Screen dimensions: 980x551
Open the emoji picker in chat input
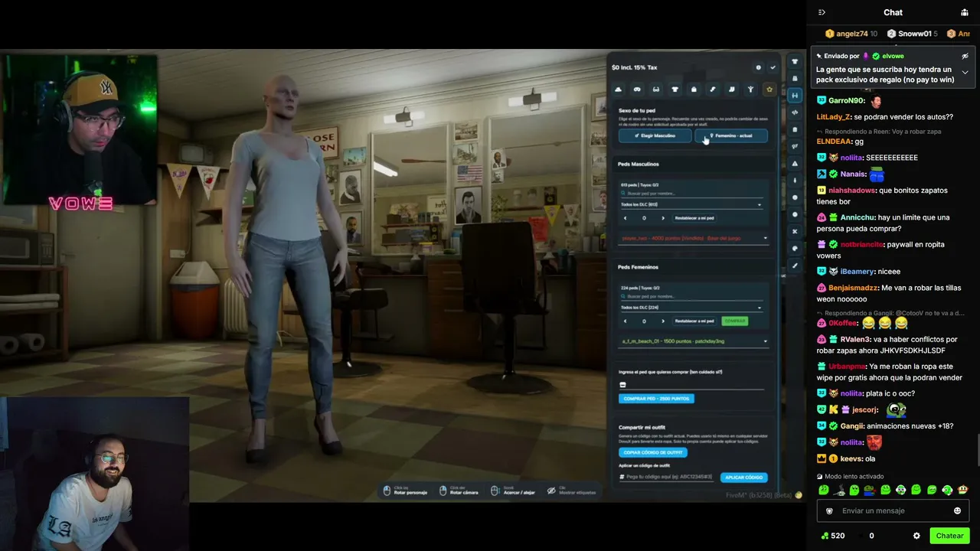click(x=957, y=510)
